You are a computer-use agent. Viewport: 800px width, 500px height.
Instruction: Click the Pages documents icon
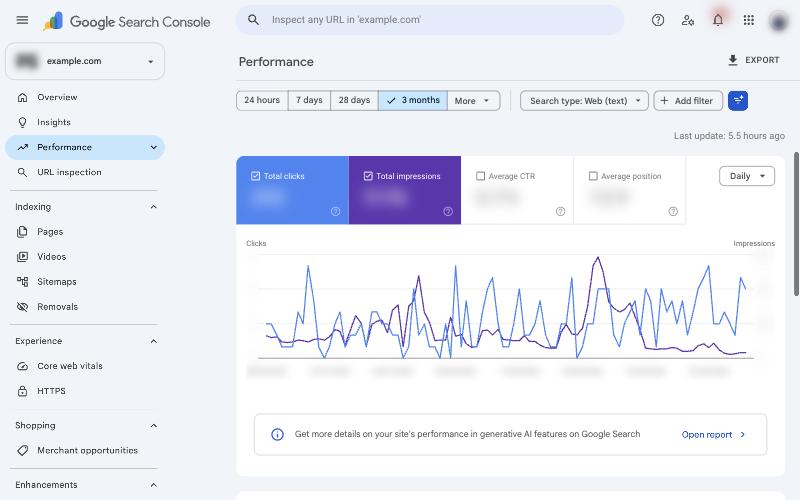pyautogui.click(x=22, y=232)
